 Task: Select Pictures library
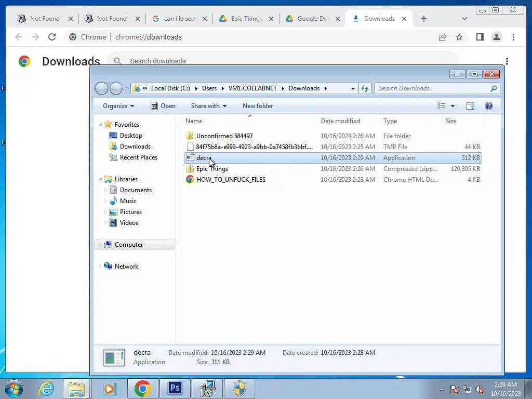click(126, 212)
